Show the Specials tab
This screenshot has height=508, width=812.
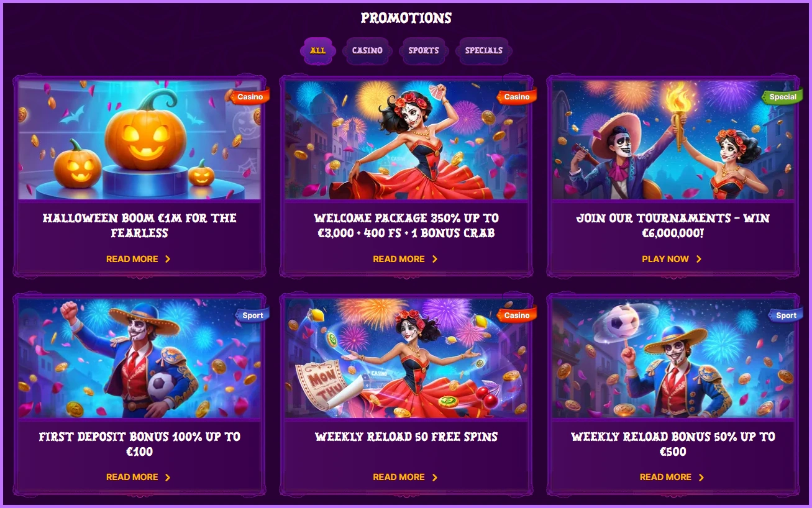point(484,50)
